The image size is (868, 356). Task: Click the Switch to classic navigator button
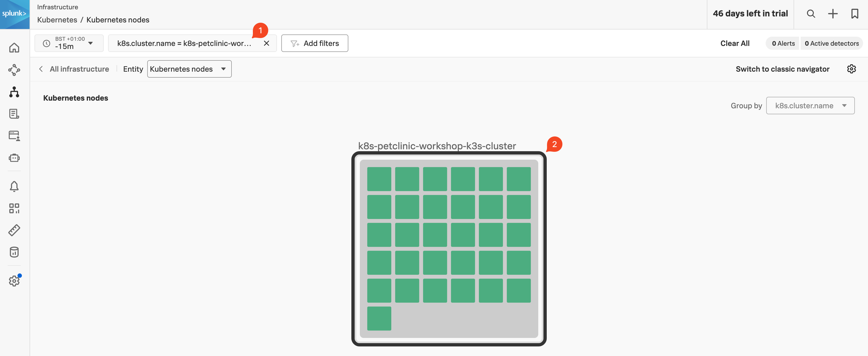[x=783, y=69]
